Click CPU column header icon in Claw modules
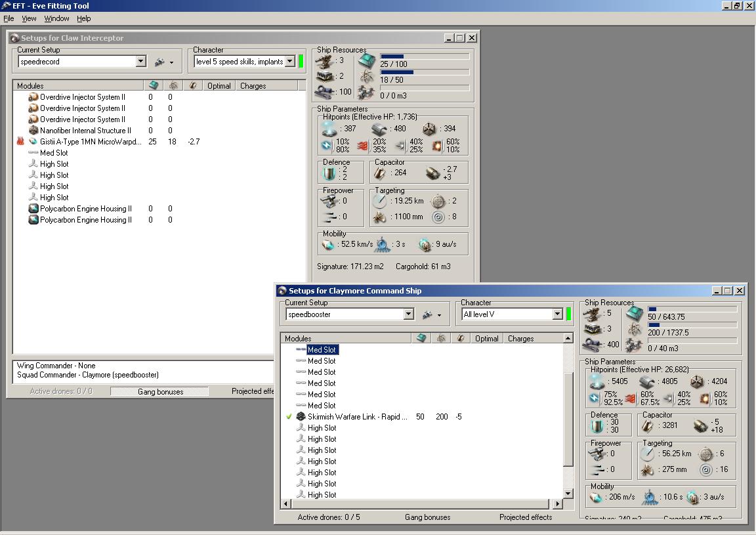Image resolution: width=756 pixels, height=535 pixels. 154,85
